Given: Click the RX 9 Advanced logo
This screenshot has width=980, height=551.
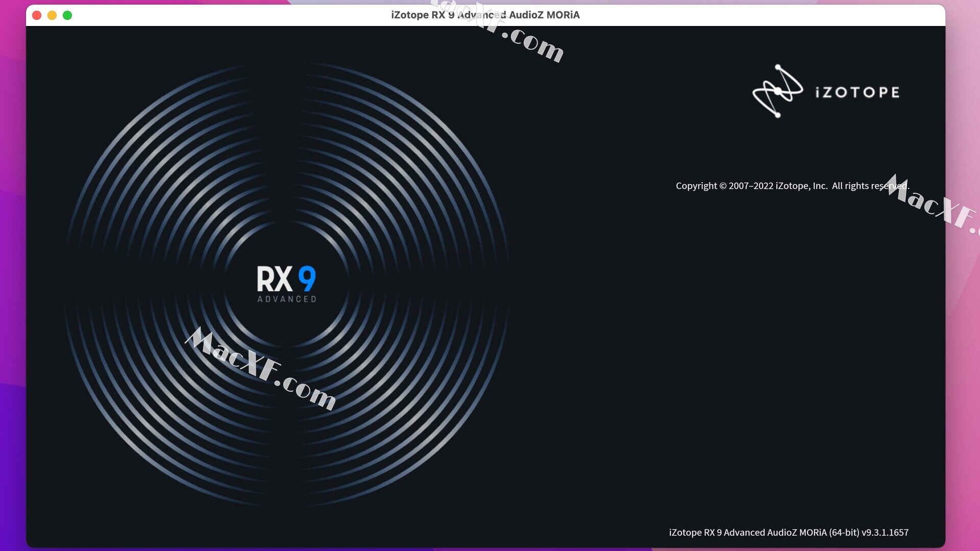Looking at the screenshot, I should (286, 284).
